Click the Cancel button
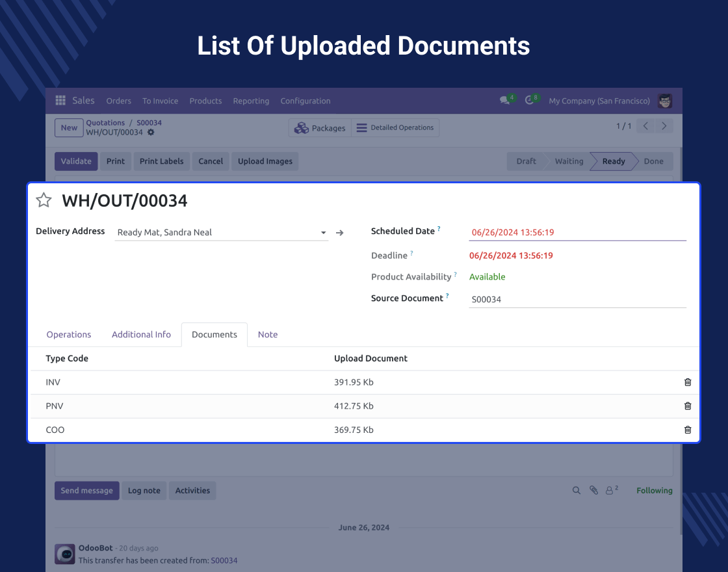Screen dimensions: 728x572 (x=211, y=161)
